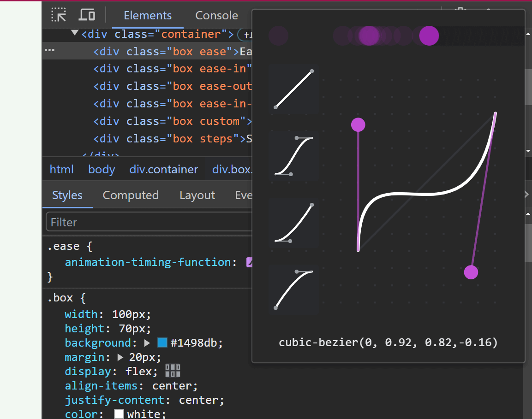Choose the ease-in-out curve preset
The width and height of the screenshot is (532, 419).
(x=293, y=155)
